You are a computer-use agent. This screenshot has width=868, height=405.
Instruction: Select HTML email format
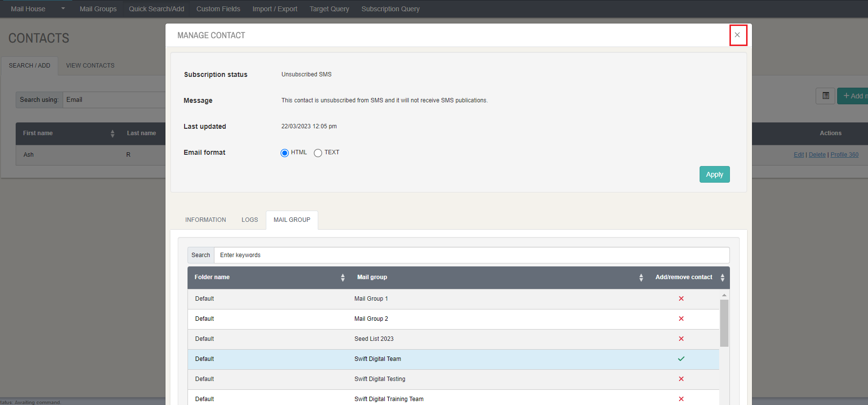284,153
